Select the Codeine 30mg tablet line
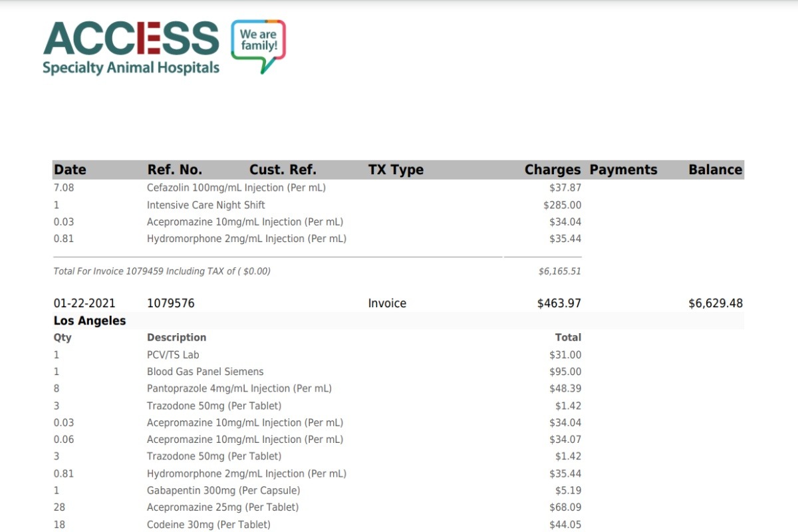 click(x=208, y=525)
